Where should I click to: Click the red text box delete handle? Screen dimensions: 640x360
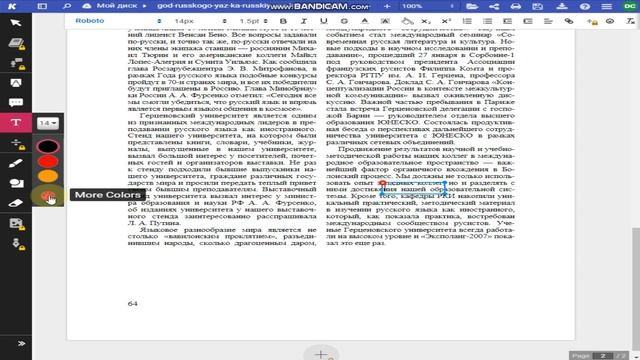click(x=383, y=184)
